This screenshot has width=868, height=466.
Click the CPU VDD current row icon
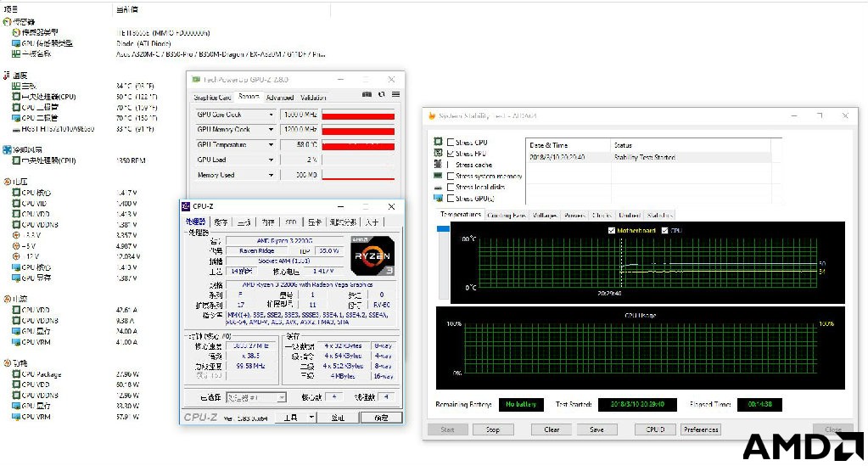pyautogui.click(x=16, y=310)
